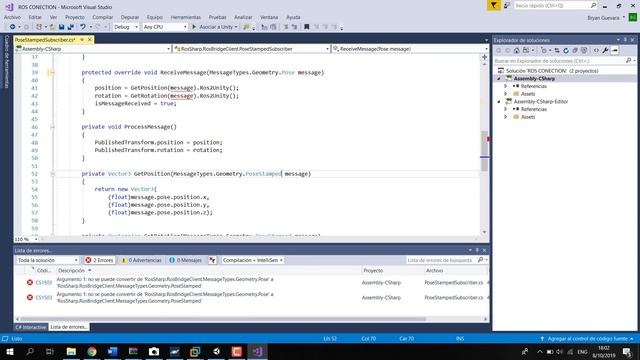640x360 pixels.
Task: Open the Assembly-CSharp project dropdown in editor
Action: pos(93,49)
